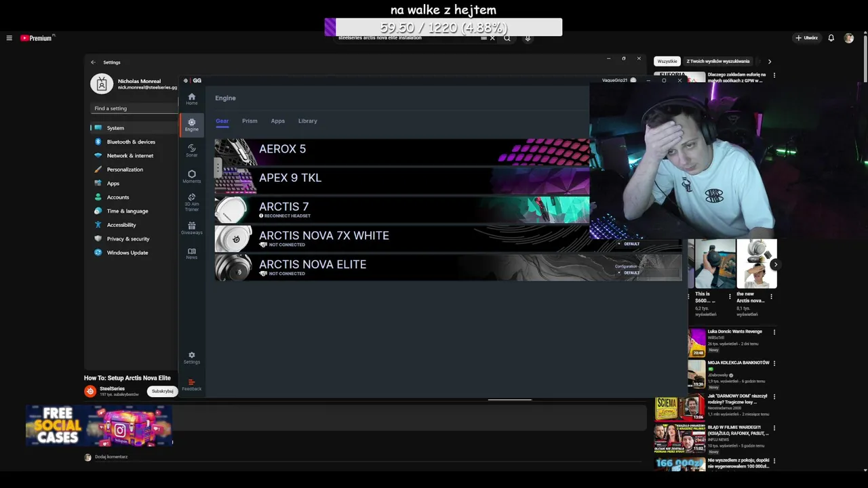Open 'the new Arctis nova' Short thumbnail
Screen dimensions: 868x488
coord(757,264)
